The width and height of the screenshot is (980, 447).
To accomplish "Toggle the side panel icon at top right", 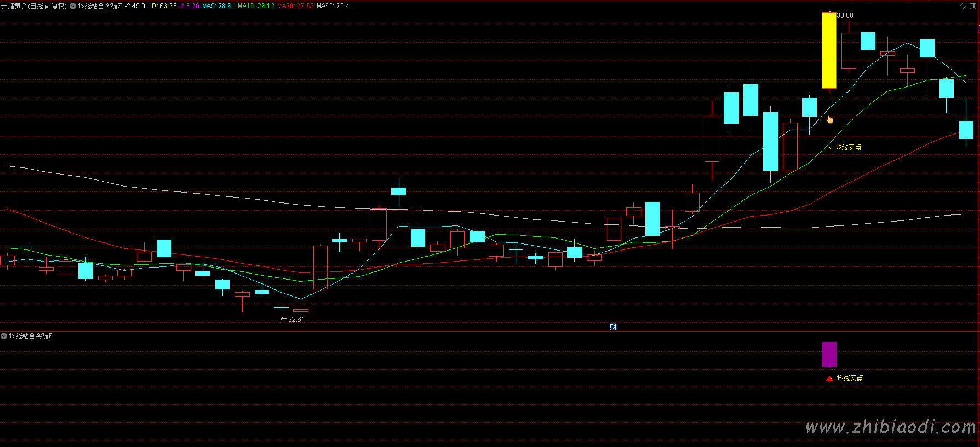I will [x=973, y=6].
